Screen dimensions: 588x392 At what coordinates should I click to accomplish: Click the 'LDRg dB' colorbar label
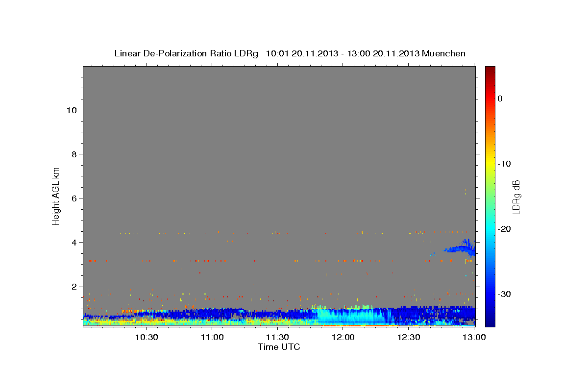click(515, 196)
